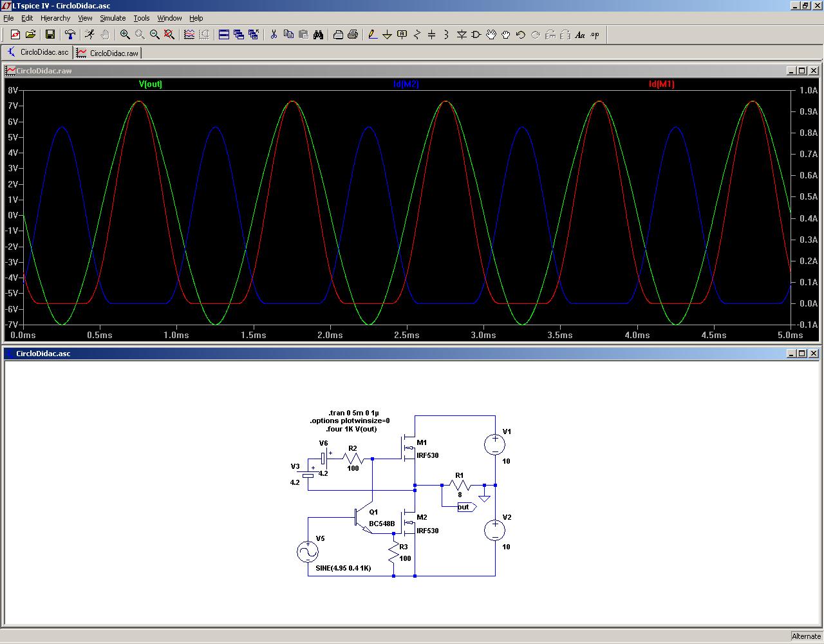The height and width of the screenshot is (644, 824).
Task: Click the V(out) trace label
Action: click(x=151, y=84)
